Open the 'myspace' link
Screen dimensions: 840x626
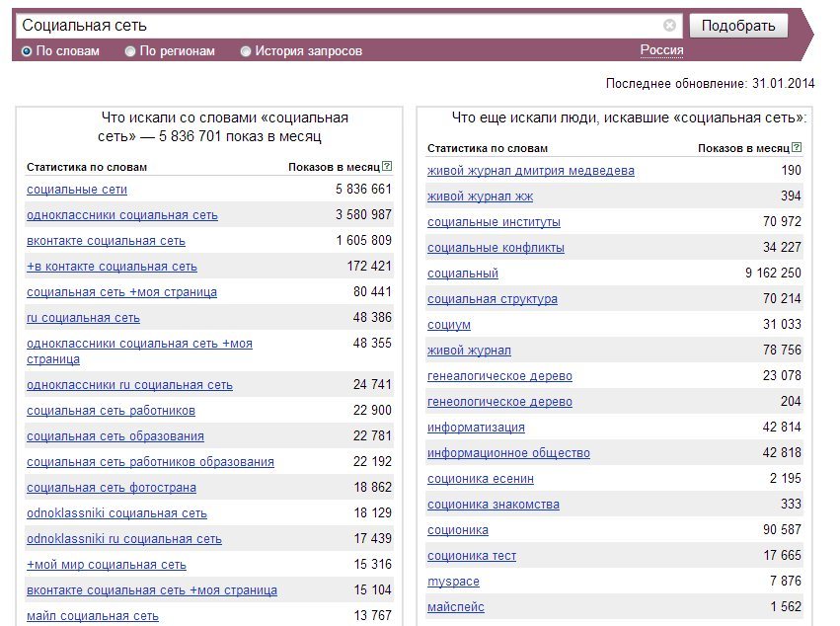click(453, 582)
